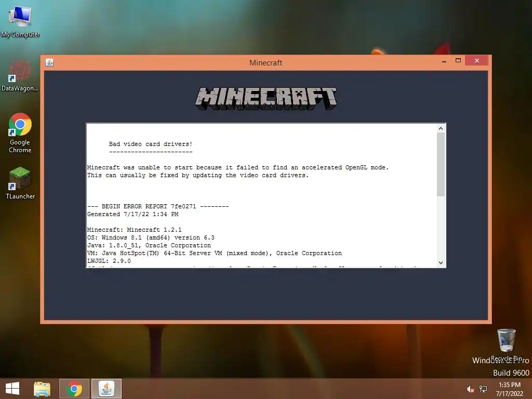Click 'This can usually be fixed' line
The height and width of the screenshot is (399, 532).
tap(198, 175)
